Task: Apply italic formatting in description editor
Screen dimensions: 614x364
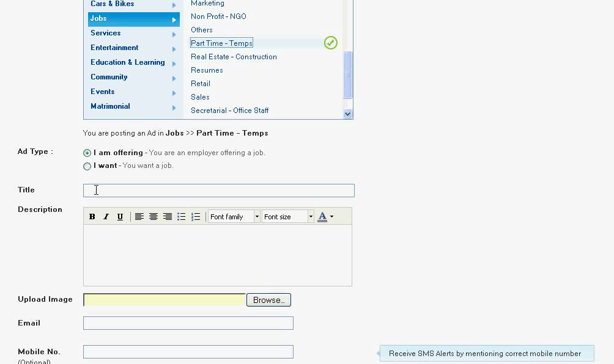Action: pos(106,217)
